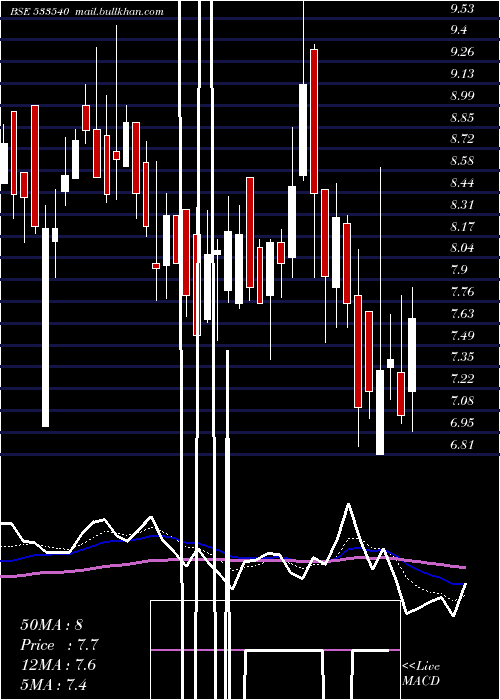Select the 8.04 price axis label
This screenshot has width=500, height=700.
click(462, 248)
